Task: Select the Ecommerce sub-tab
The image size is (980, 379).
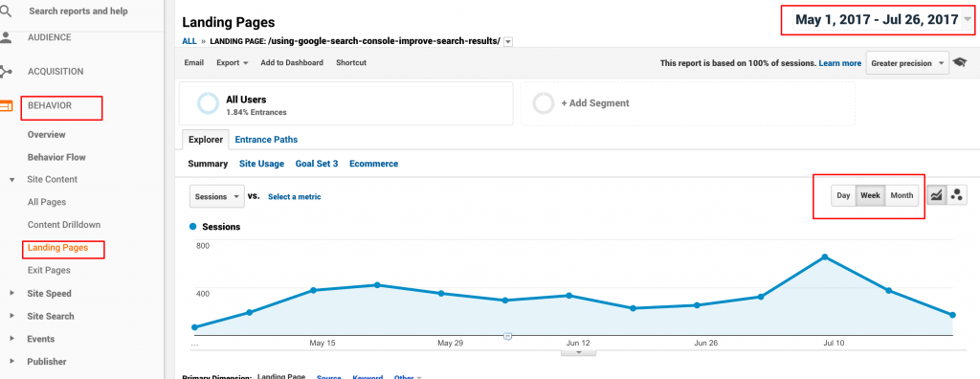Action: (374, 164)
